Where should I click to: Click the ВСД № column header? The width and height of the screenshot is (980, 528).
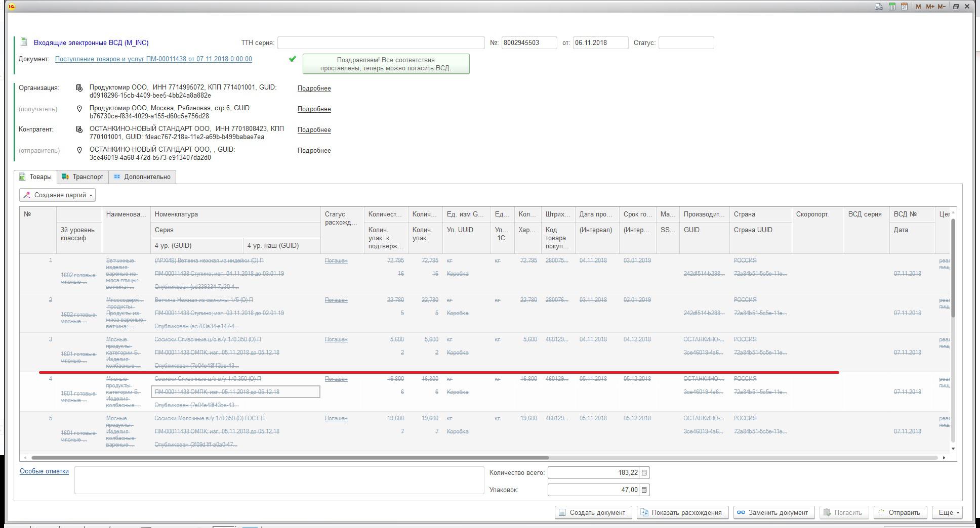tap(912, 214)
